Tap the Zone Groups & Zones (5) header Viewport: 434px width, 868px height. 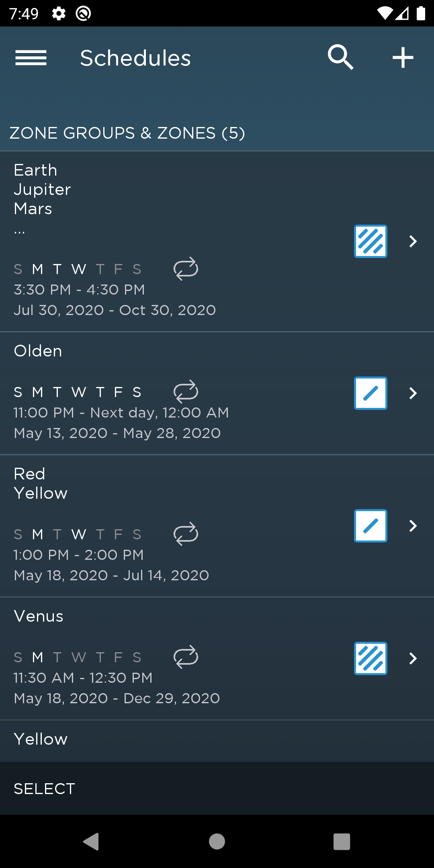tap(127, 133)
